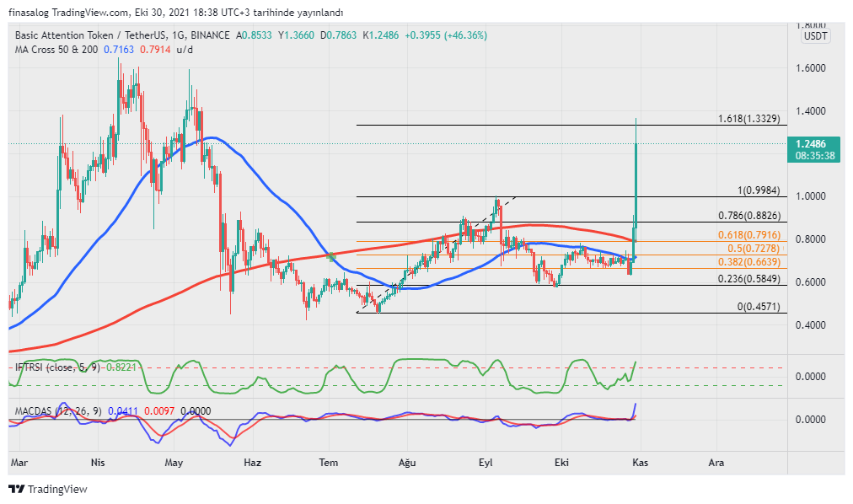Click the Nis label on time axis
The height and width of the screenshot is (504, 853).
coord(98,463)
